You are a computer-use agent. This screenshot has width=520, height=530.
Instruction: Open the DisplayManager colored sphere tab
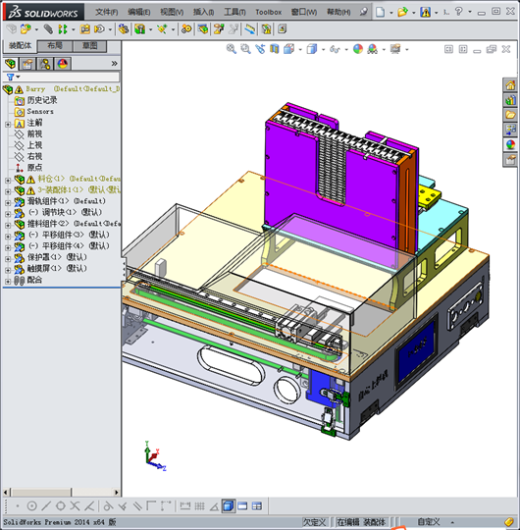point(63,64)
